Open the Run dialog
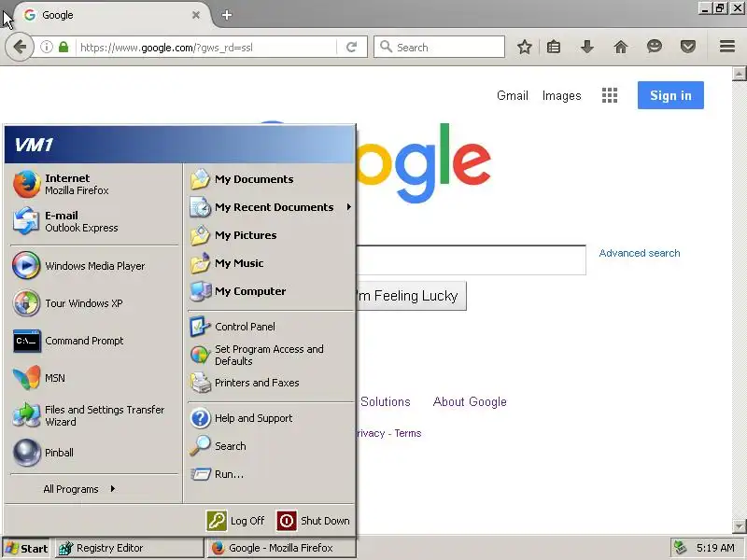 click(270, 474)
